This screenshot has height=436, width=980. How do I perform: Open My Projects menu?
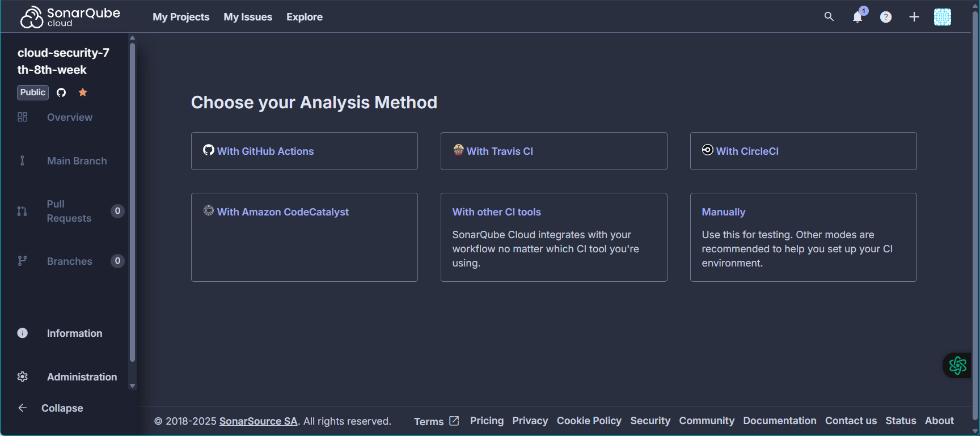click(x=181, y=17)
